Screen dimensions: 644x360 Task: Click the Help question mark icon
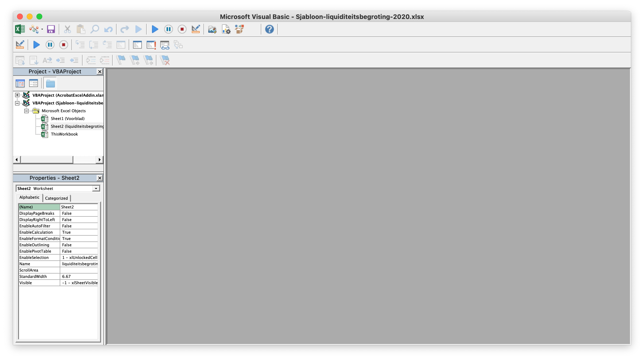[x=269, y=29]
